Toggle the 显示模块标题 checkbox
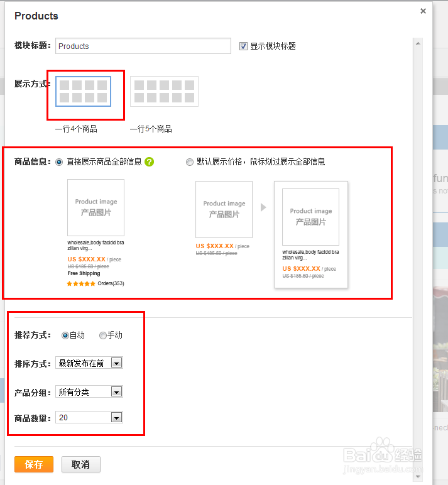Screen dimensions: 448x485 244,46
